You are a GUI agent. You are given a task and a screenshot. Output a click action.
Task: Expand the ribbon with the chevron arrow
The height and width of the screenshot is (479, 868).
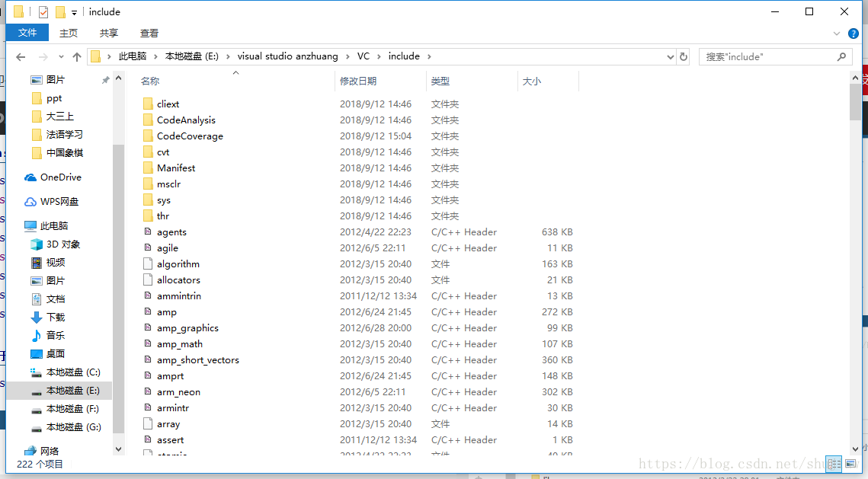pos(837,34)
